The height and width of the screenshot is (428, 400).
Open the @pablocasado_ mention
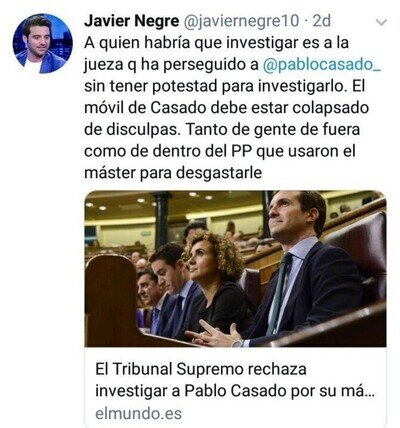[322, 65]
